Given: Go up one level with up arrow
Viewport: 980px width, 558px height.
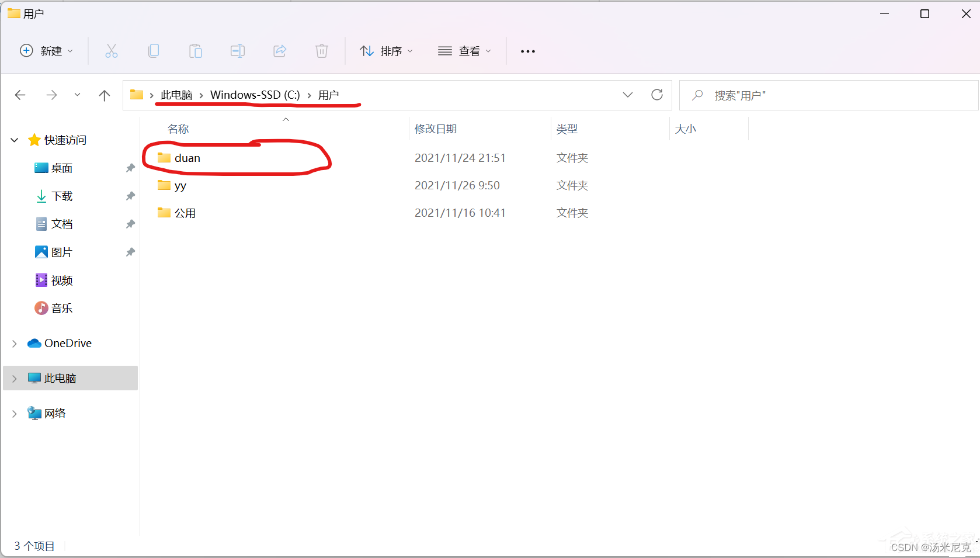Looking at the screenshot, I should point(105,95).
